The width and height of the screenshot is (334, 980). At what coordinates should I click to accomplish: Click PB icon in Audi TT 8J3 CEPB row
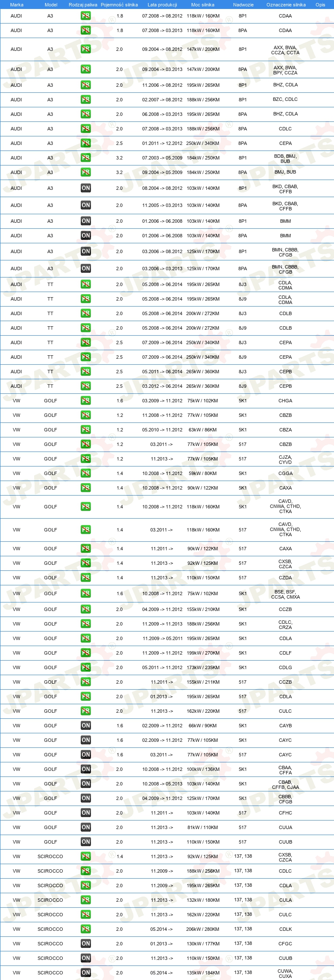86,372
